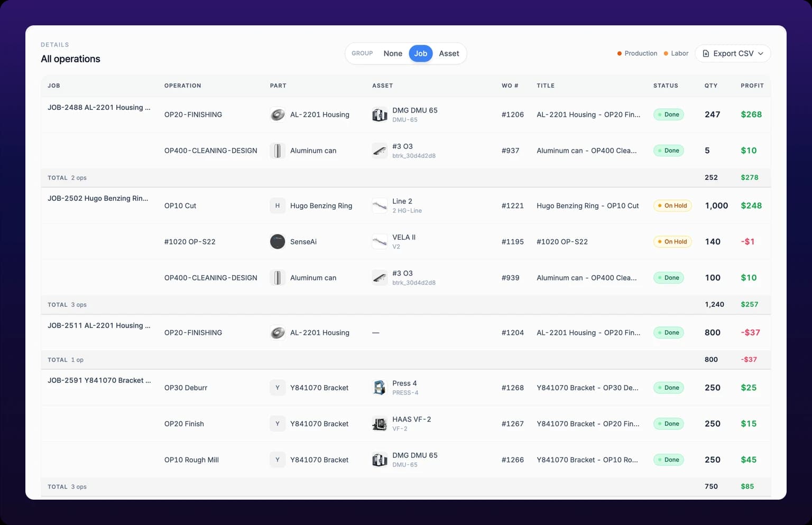Collapse the JOB-2488 AL-2201 Housing group
Viewport: 812px width, 525px height.
[99, 107]
